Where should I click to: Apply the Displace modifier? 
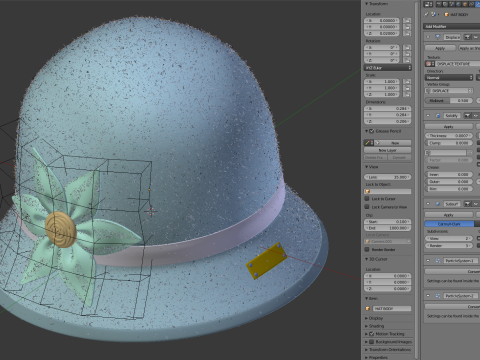pos(440,48)
